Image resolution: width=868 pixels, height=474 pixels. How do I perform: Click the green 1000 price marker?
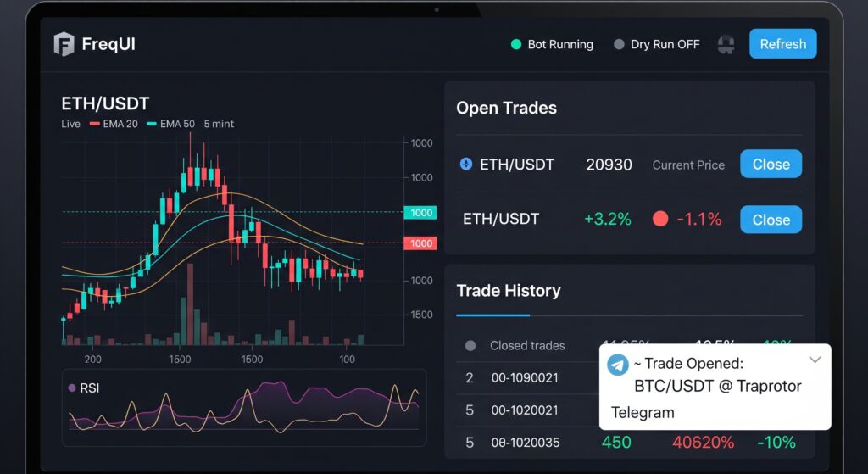coord(420,213)
